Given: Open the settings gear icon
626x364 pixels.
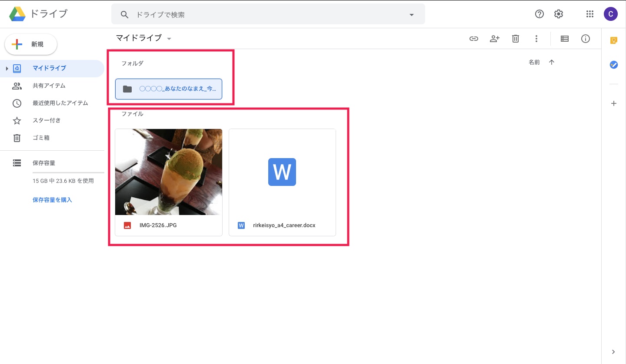Looking at the screenshot, I should [559, 14].
